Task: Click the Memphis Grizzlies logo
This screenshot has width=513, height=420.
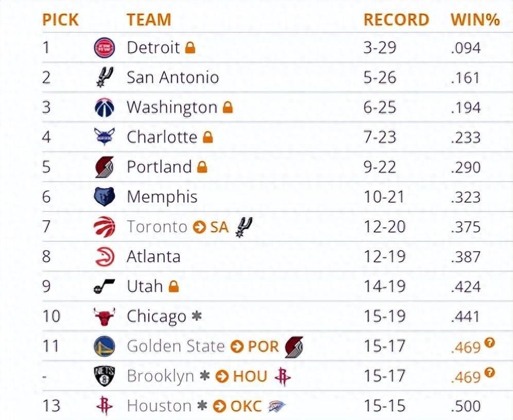Action: (105, 197)
